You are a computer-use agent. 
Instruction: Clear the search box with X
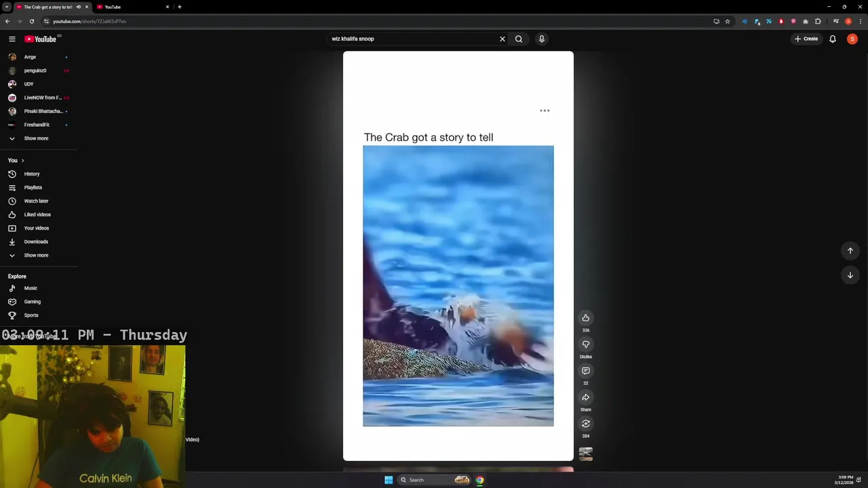[x=502, y=39]
